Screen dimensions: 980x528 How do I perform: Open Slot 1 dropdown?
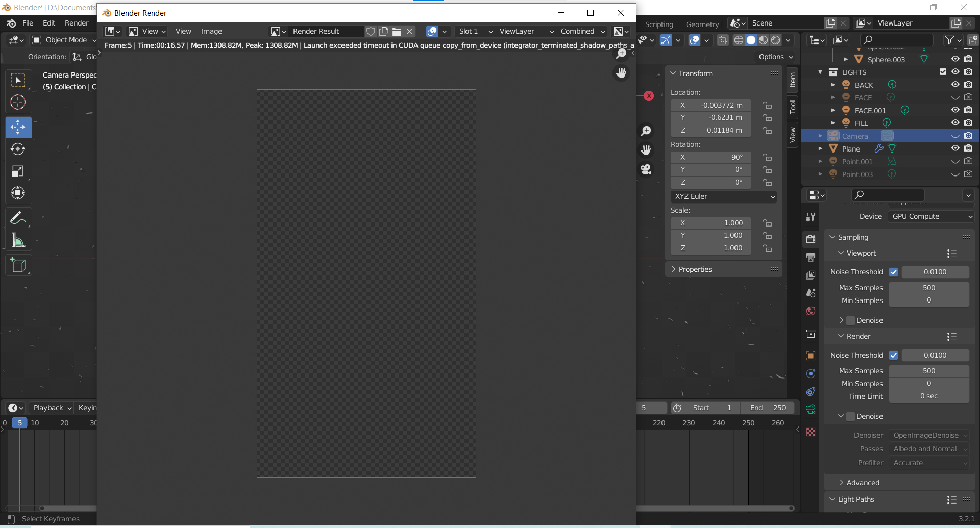[x=475, y=31]
